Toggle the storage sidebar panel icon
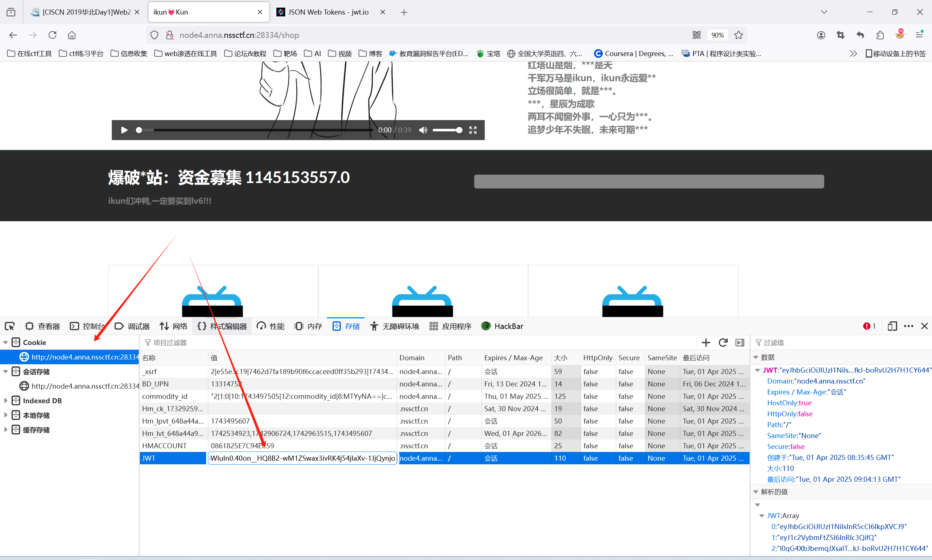 click(740, 343)
